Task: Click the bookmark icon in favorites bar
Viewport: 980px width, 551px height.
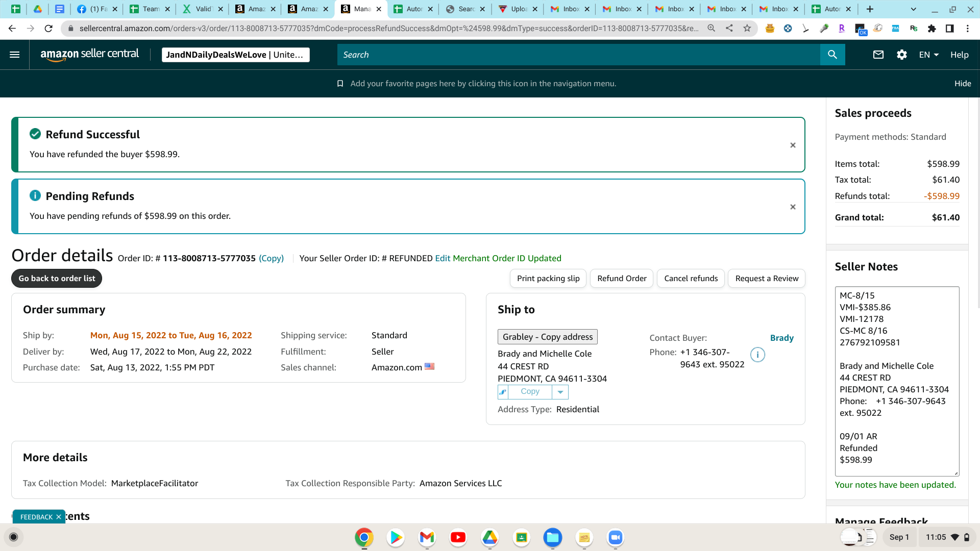Action: (x=340, y=84)
